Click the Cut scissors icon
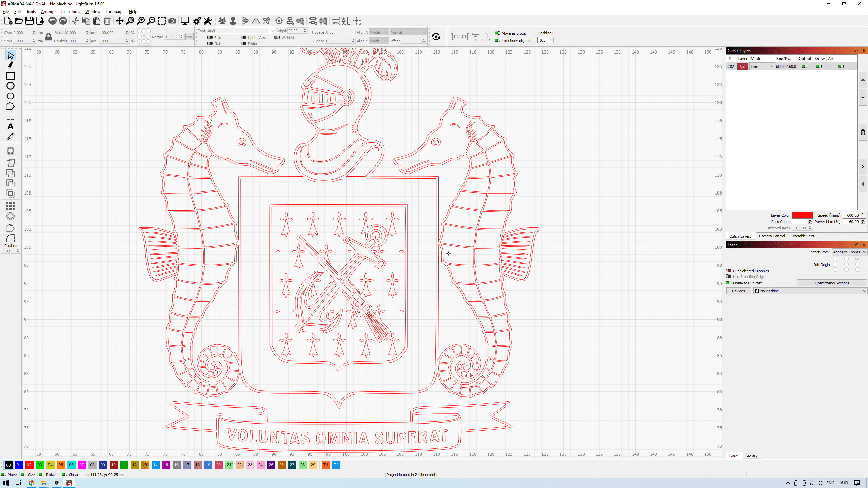Image resolution: width=868 pixels, height=488 pixels. tap(75, 21)
